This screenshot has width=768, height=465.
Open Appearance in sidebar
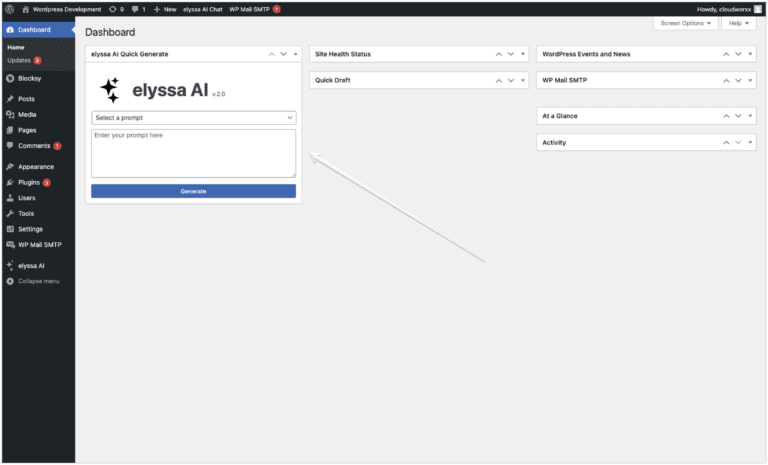click(x=39, y=167)
